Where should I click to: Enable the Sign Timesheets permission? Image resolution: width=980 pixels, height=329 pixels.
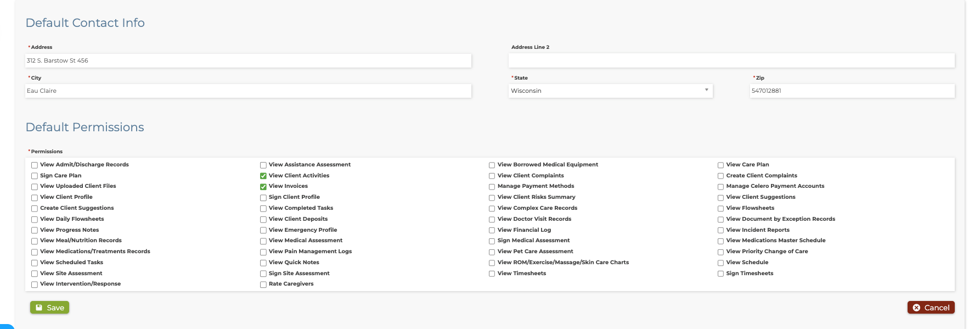[721, 274]
